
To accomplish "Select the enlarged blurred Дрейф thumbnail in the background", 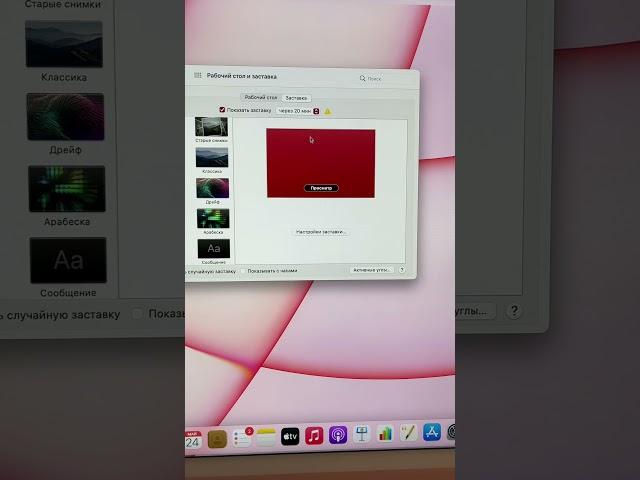I will [x=66, y=117].
